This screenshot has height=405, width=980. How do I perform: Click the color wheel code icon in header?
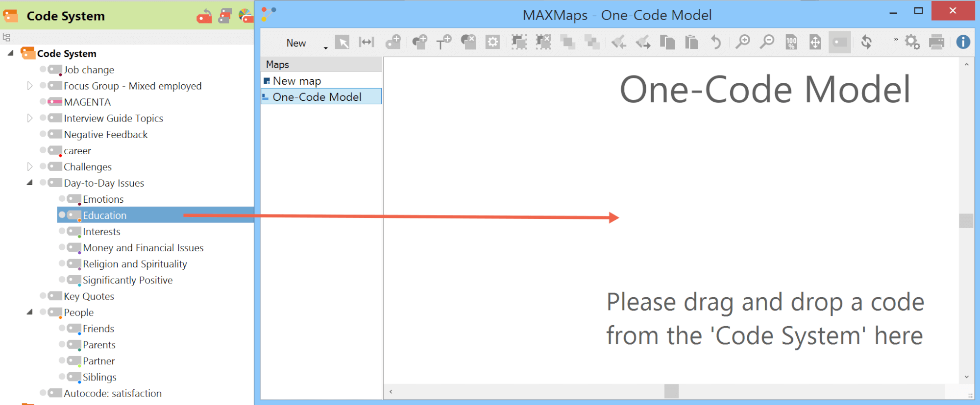tap(245, 16)
